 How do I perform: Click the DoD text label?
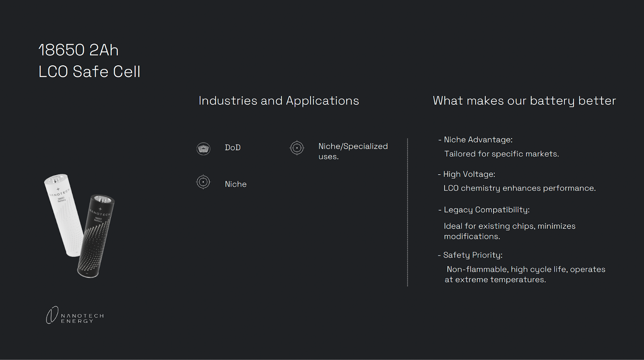point(233,148)
